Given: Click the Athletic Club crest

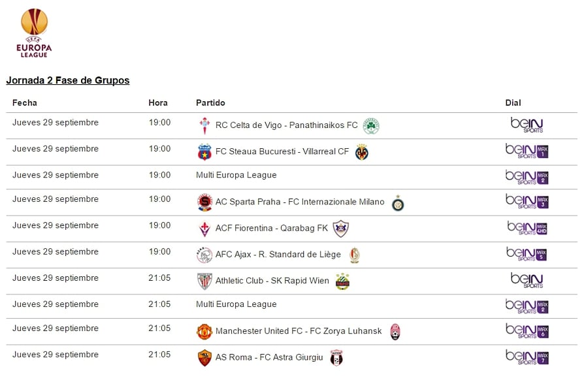Looking at the screenshot, I should point(204,281).
